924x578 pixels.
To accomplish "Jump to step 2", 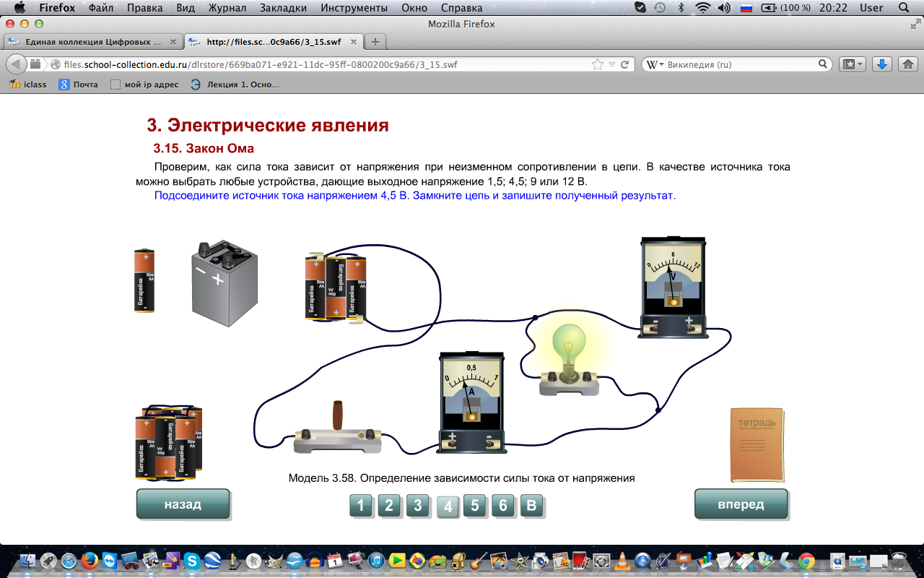I will tap(389, 505).
